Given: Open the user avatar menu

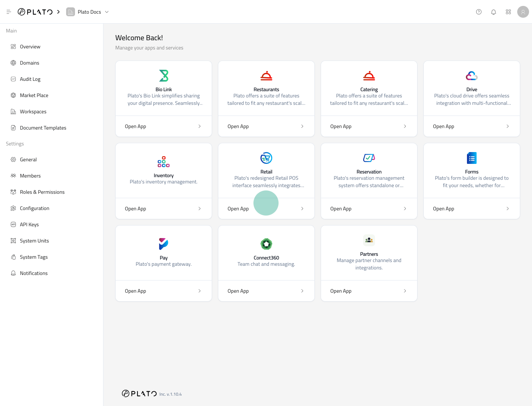Looking at the screenshot, I should pos(523,12).
